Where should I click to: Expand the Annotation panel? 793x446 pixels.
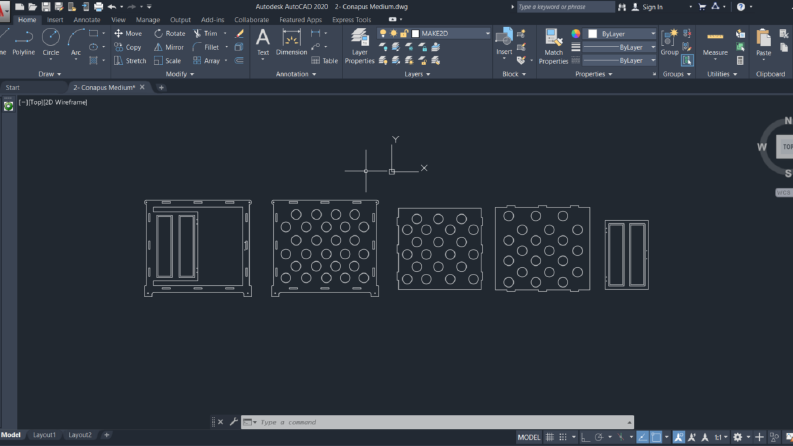[x=296, y=74]
